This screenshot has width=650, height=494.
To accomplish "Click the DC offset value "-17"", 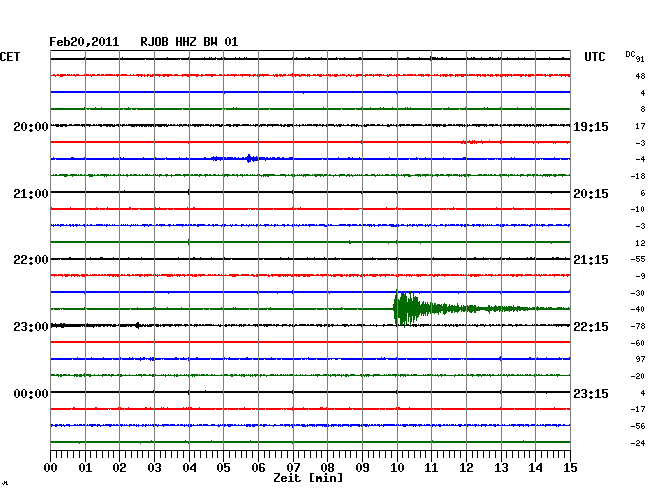I will point(638,409).
